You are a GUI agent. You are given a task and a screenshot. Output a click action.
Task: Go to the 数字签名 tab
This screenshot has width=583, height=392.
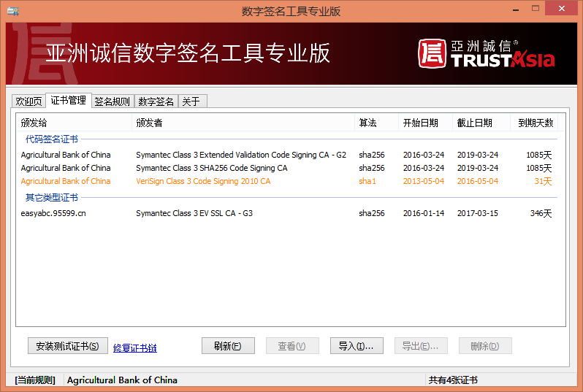tap(156, 101)
